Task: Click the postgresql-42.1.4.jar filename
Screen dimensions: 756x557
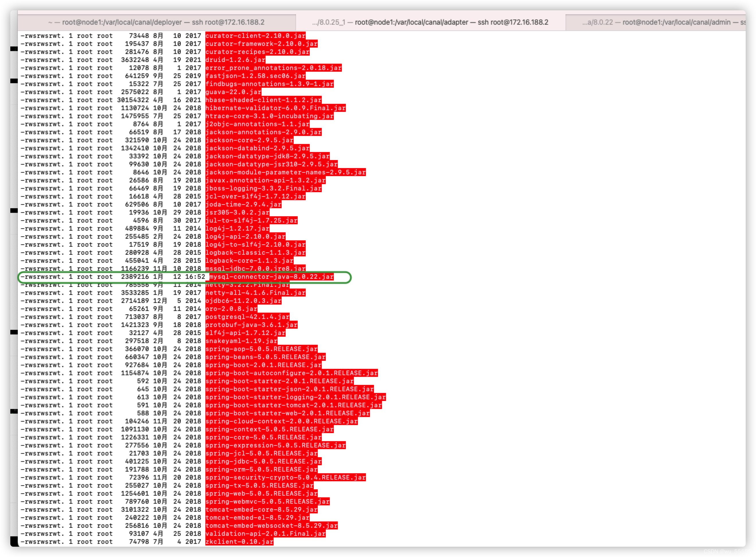Action: click(247, 317)
